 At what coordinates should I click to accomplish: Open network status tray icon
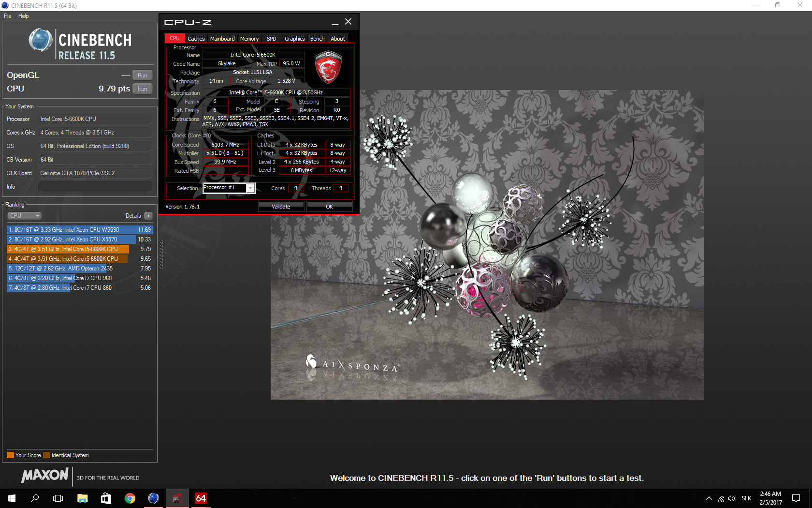[721, 498]
